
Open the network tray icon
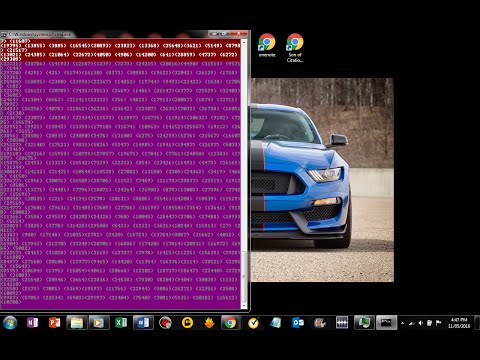(412, 323)
